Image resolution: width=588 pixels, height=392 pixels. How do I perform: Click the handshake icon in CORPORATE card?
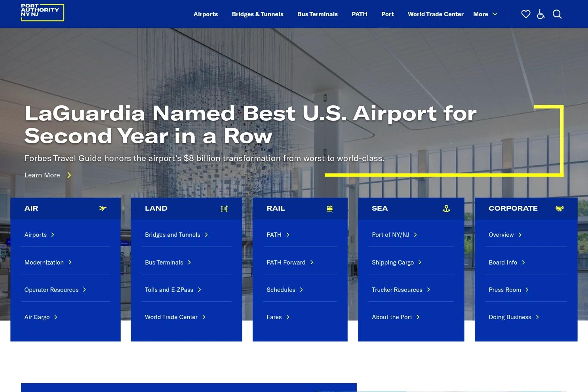pos(559,209)
